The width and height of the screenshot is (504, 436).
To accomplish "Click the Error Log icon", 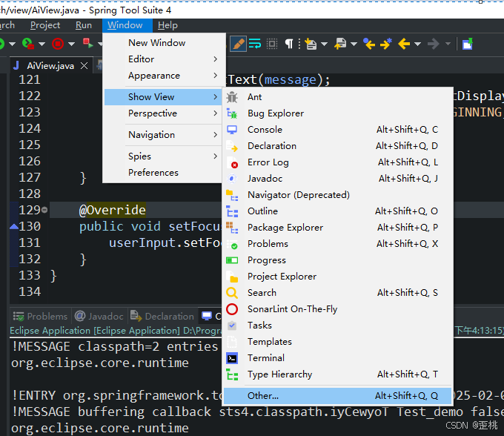I will [232, 162].
